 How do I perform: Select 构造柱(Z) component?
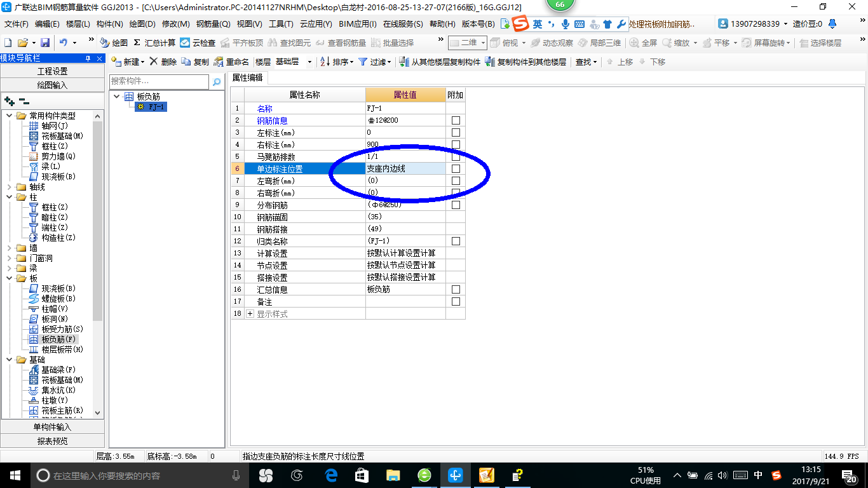(x=53, y=238)
